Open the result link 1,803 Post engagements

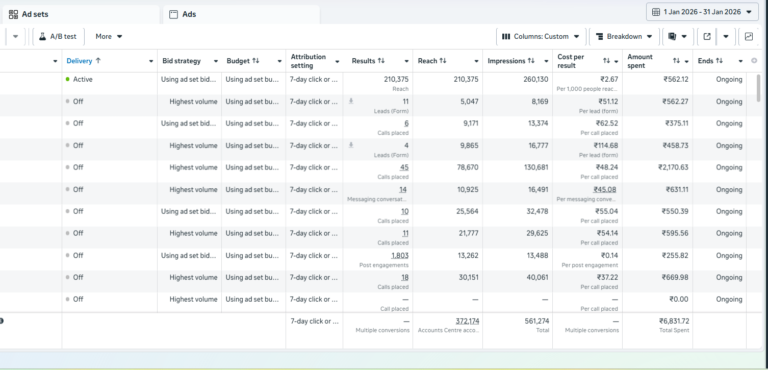[400, 255]
